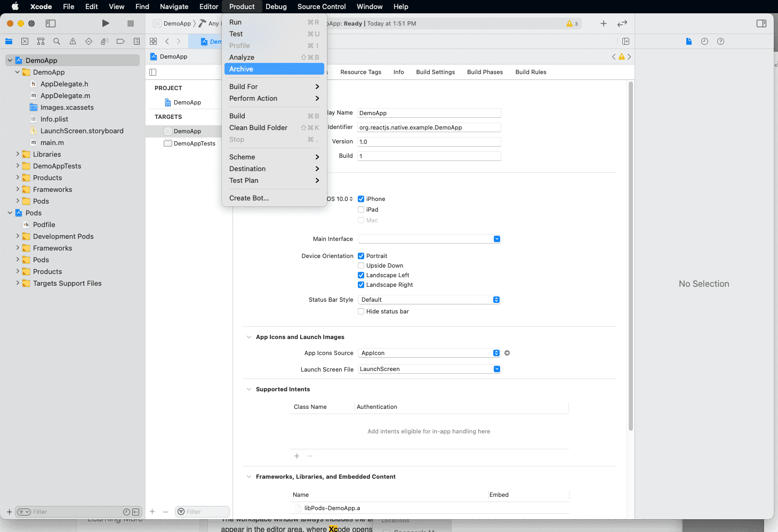Collapse the top-level Pods project
The height and width of the screenshot is (532, 778).
(x=10, y=213)
